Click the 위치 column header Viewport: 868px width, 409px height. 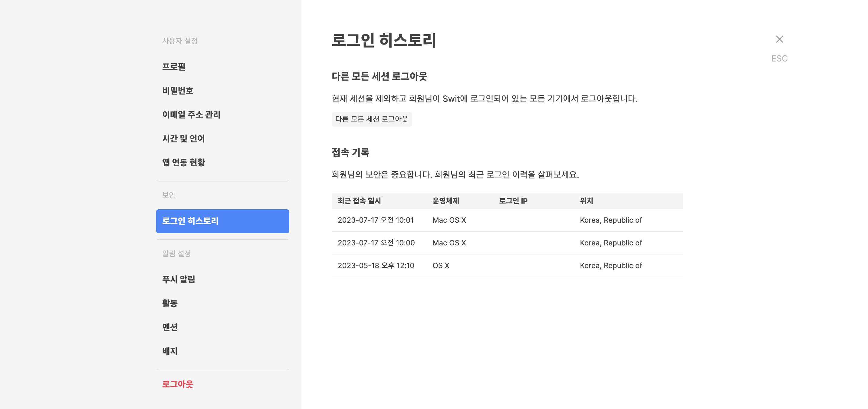[586, 201]
